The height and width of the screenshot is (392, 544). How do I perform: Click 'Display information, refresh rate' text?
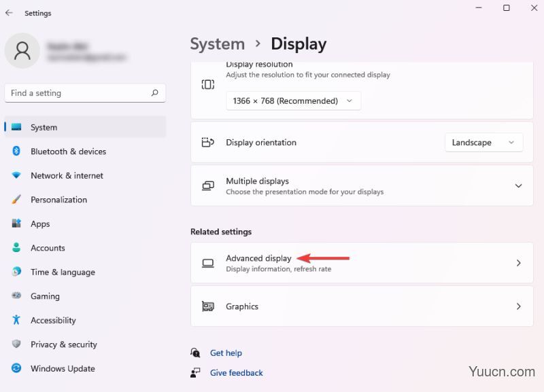click(x=278, y=269)
